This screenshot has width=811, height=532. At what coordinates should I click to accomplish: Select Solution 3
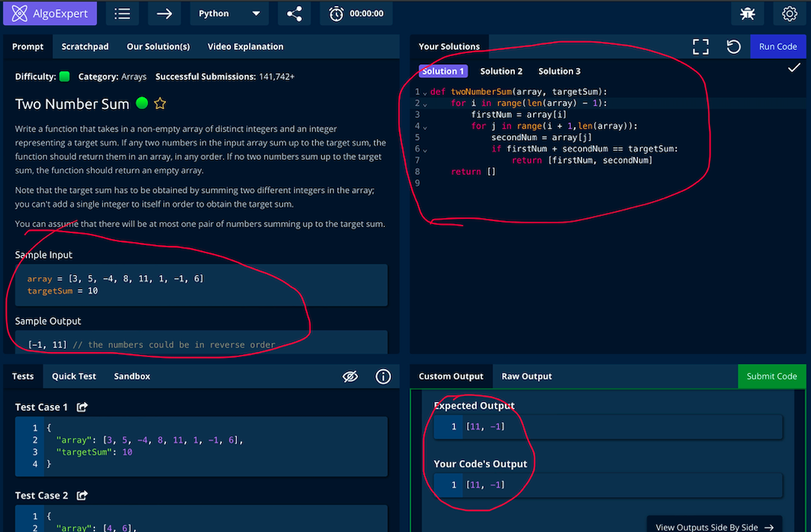tap(559, 71)
